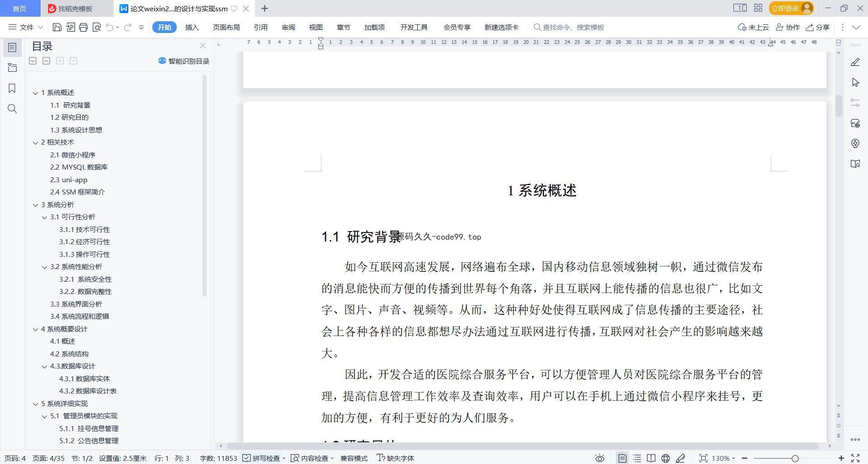This screenshot has width=868, height=464.
Task: Click the 分享 button
Action: click(818, 27)
